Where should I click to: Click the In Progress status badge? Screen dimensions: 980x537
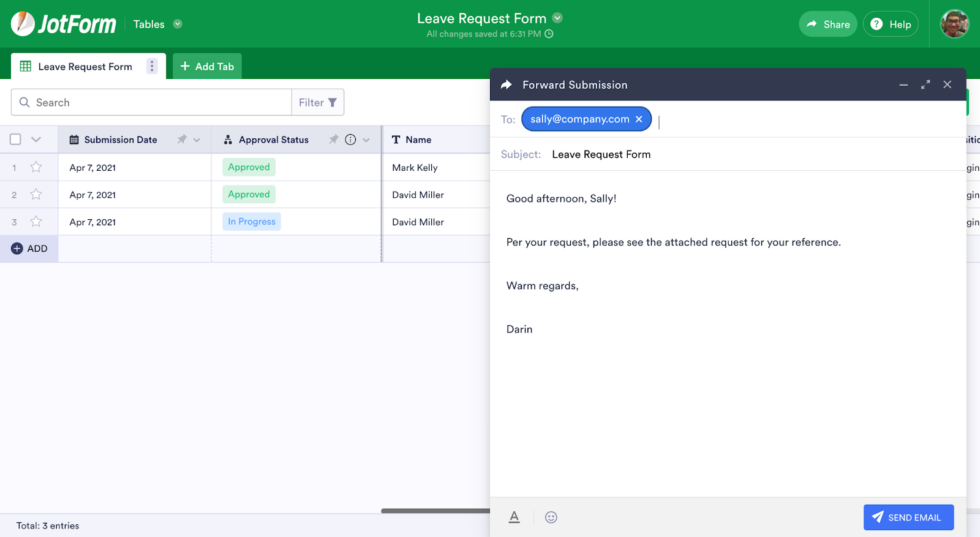pos(252,222)
